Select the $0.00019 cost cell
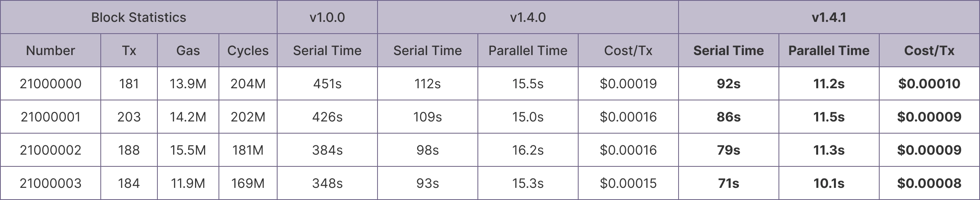 pyautogui.click(x=628, y=84)
